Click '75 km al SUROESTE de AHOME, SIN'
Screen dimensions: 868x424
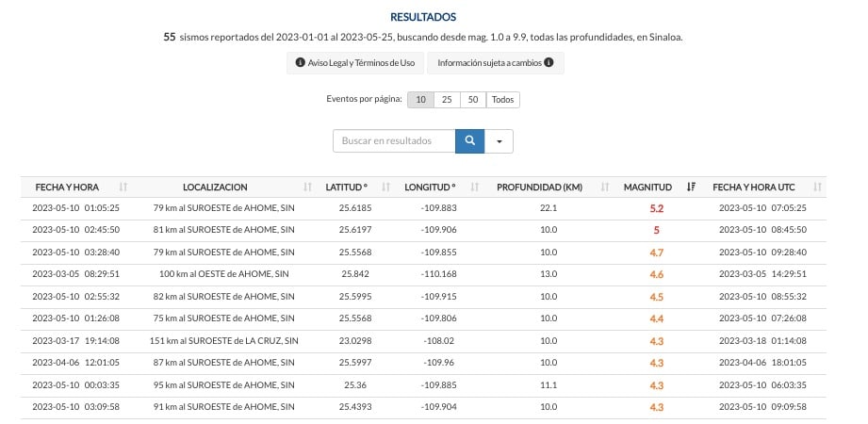(x=223, y=318)
